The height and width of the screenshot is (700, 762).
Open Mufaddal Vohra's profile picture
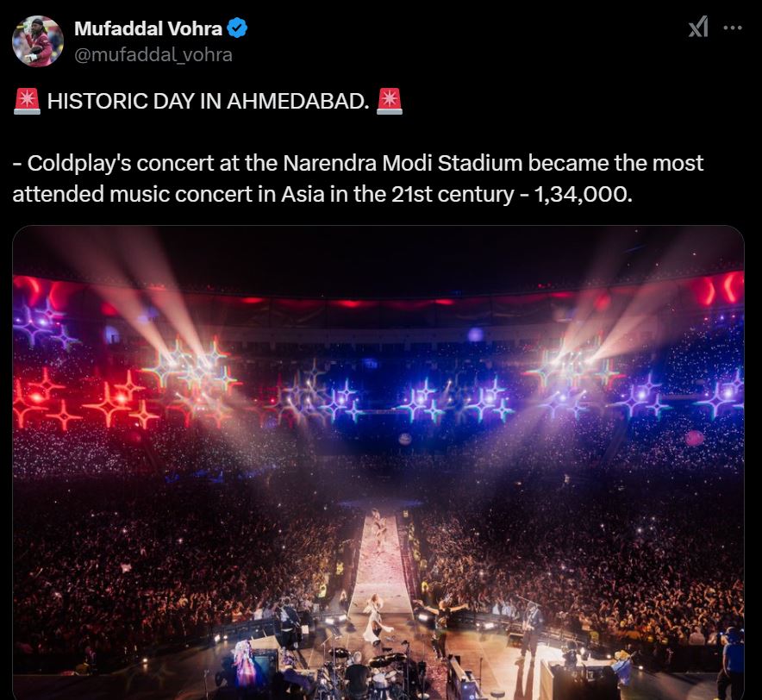[x=38, y=41]
